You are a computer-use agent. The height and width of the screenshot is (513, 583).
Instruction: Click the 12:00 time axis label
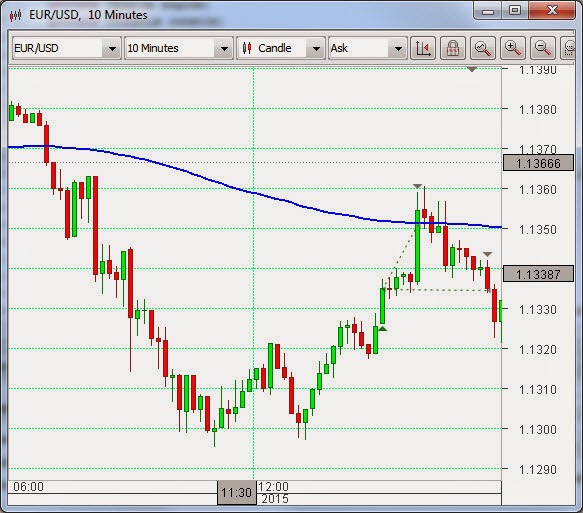[x=273, y=487]
